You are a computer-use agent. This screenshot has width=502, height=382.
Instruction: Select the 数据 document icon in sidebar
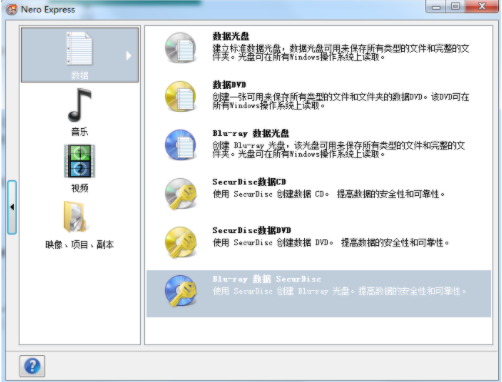tap(79, 48)
